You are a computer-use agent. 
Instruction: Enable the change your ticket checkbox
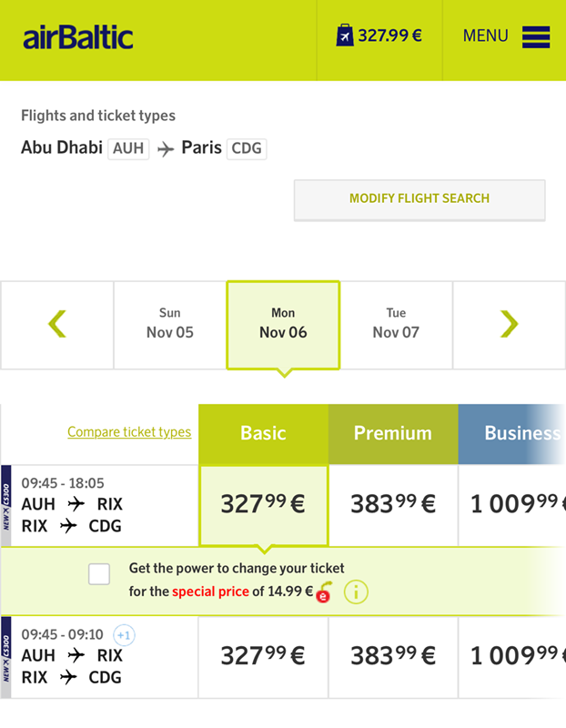[99, 574]
